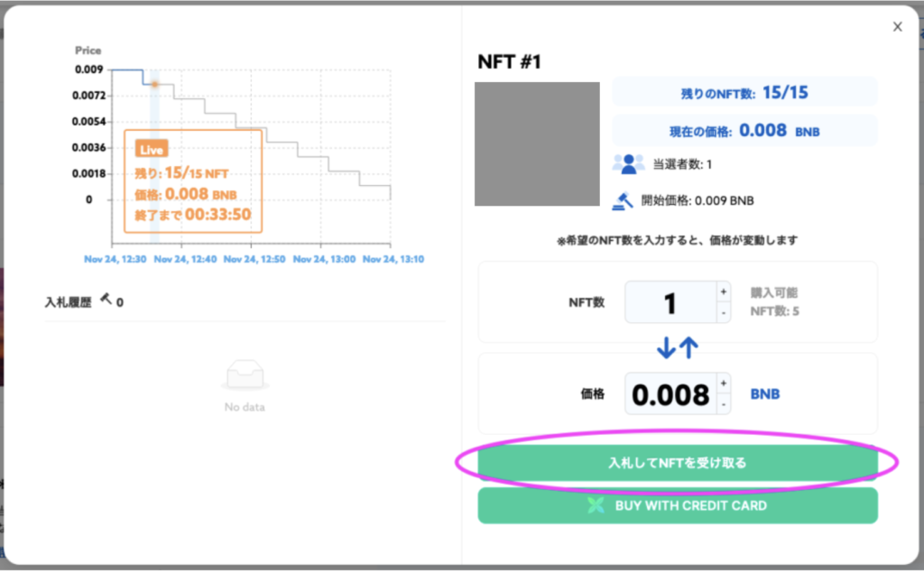Click the 0.0036 price axis label

point(88,147)
